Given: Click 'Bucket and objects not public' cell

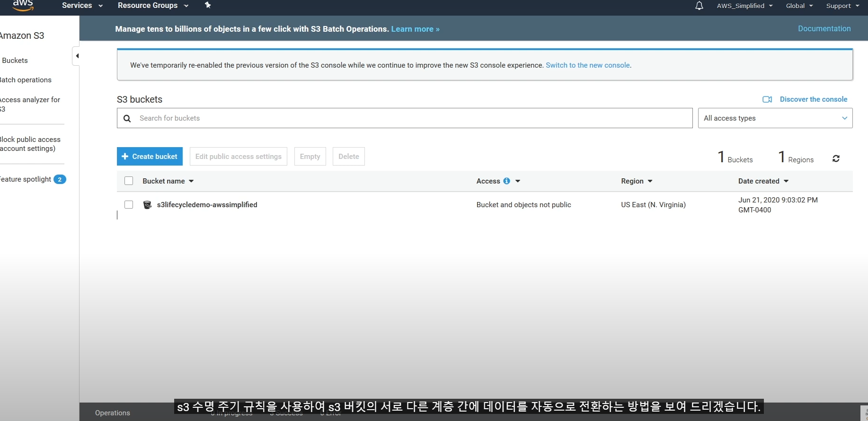Looking at the screenshot, I should pos(524,205).
